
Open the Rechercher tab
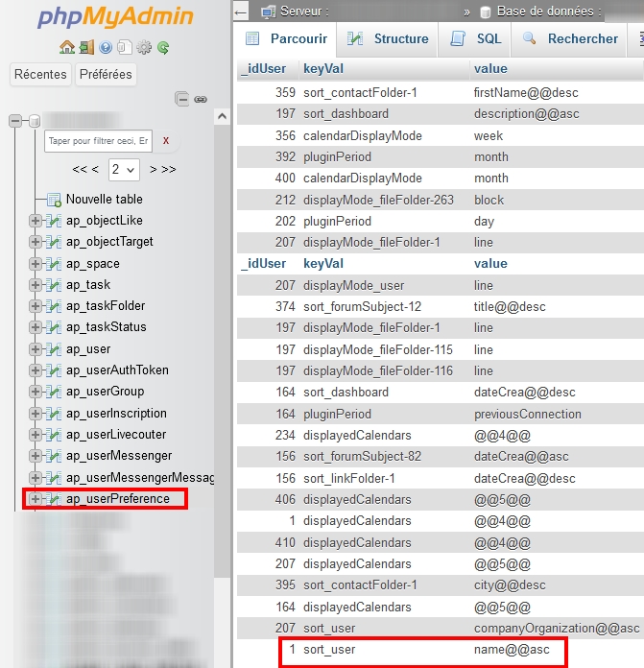(570, 39)
